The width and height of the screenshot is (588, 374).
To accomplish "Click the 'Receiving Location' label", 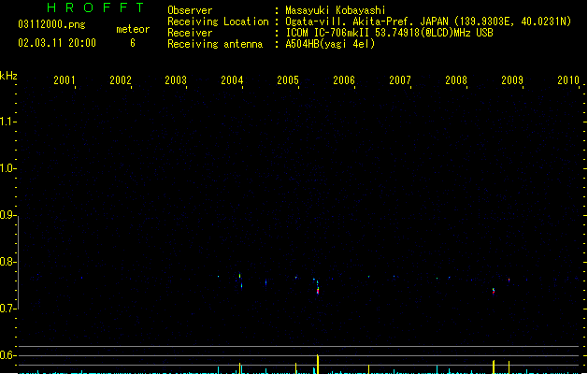I will 218,22.
